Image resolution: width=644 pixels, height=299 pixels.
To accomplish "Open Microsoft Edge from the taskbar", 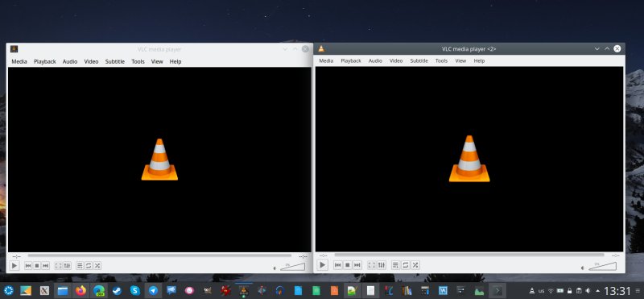I will tap(98, 291).
